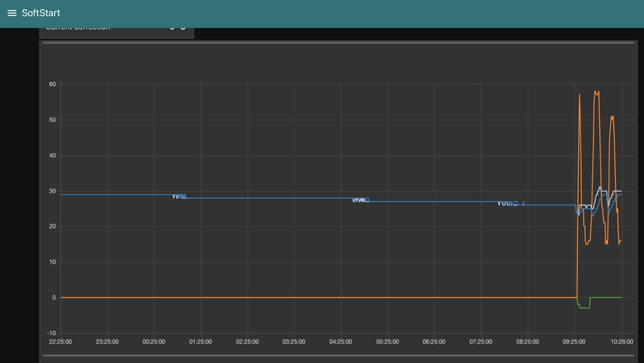Click the third orange peak near 50
This screenshot has width=644, height=363.
pyautogui.click(x=613, y=118)
